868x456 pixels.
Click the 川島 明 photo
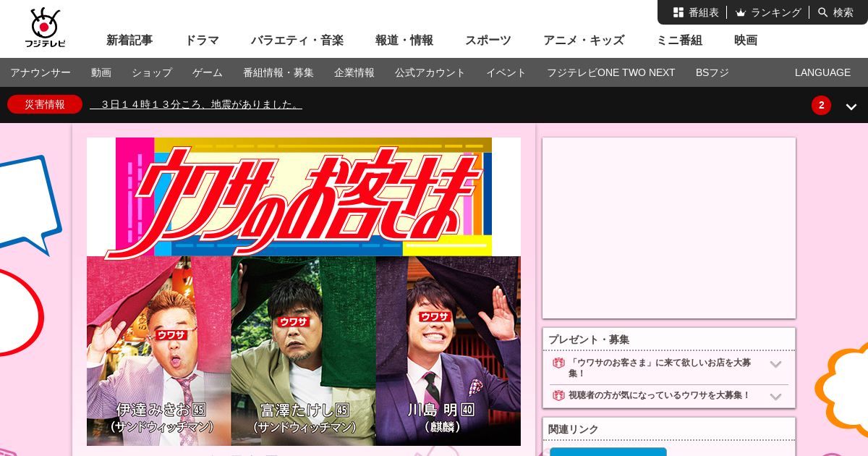click(x=448, y=351)
